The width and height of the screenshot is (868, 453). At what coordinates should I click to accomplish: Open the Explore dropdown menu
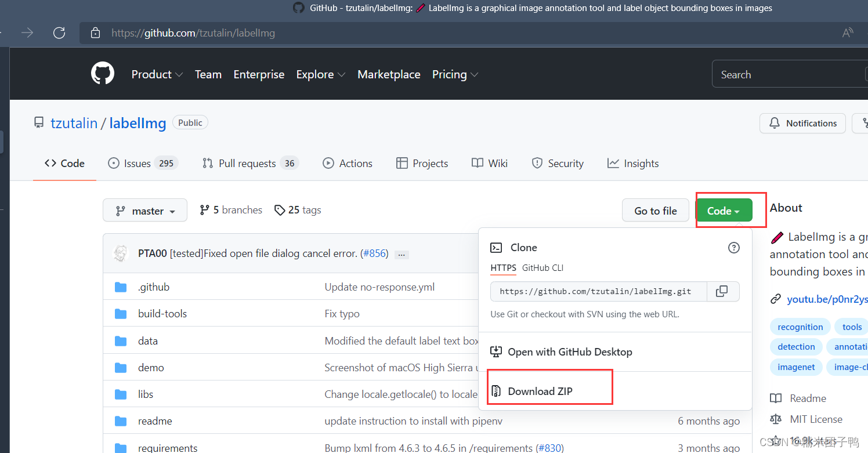coord(321,74)
